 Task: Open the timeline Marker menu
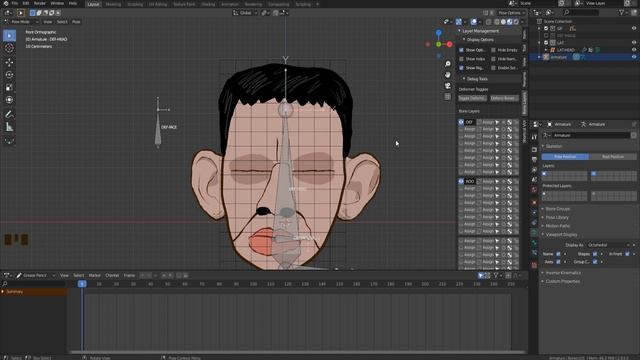click(94, 276)
